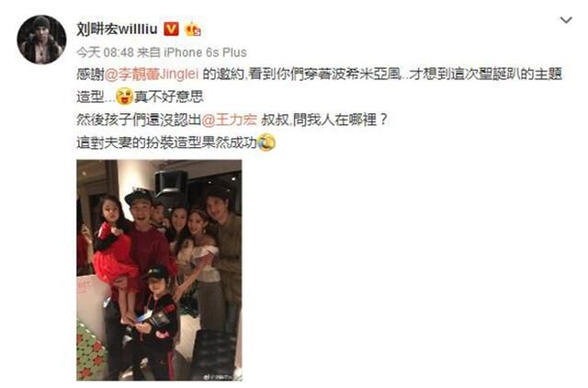Click the question 問我人在哪裡？
The height and width of the screenshot is (388, 588).
tap(340, 120)
